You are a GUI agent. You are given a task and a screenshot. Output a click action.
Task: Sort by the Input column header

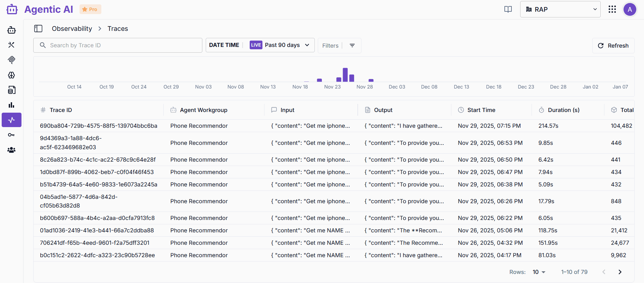287,110
